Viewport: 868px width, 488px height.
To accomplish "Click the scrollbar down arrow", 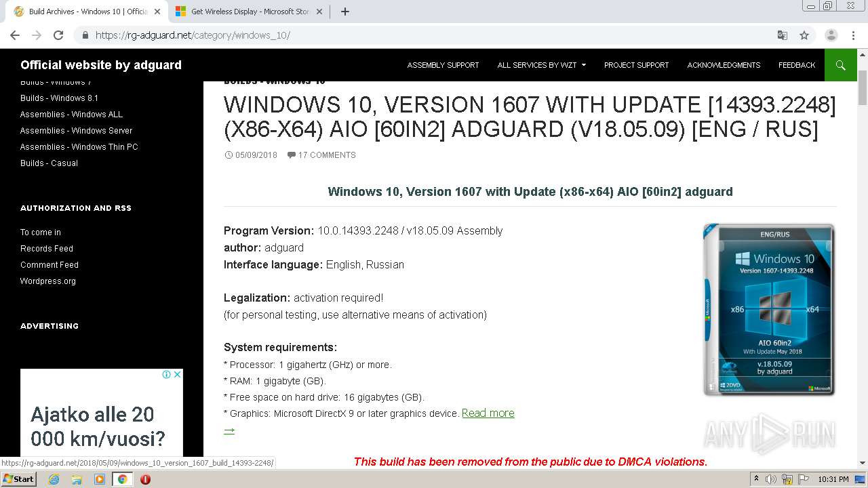I will pyautogui.click(x=863, y=464).
